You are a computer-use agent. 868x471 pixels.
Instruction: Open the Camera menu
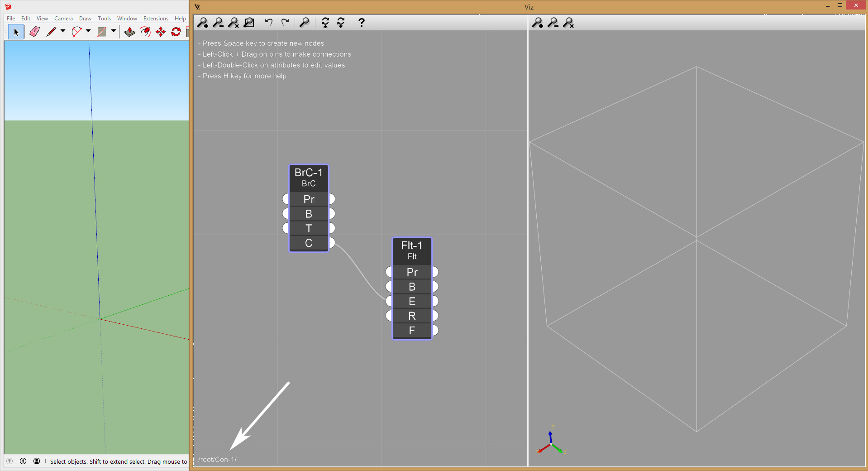tap(63, 19)
